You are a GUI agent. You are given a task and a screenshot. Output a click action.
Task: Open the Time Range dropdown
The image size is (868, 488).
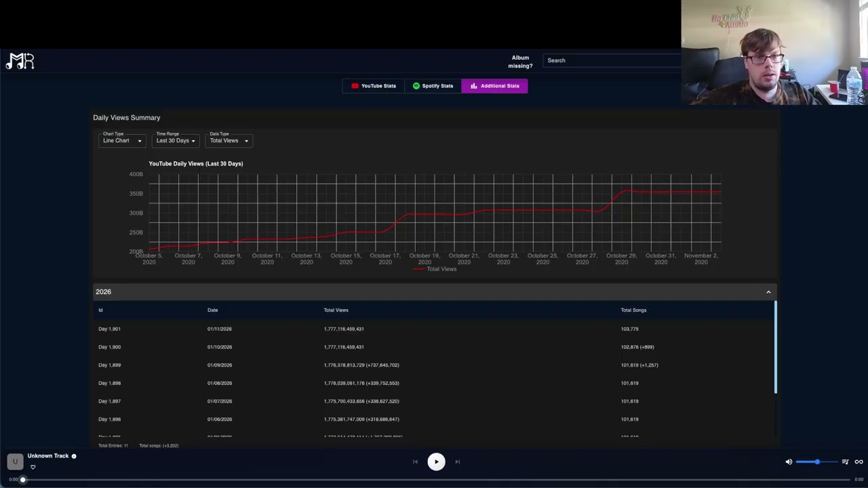(x=176, y=140)
